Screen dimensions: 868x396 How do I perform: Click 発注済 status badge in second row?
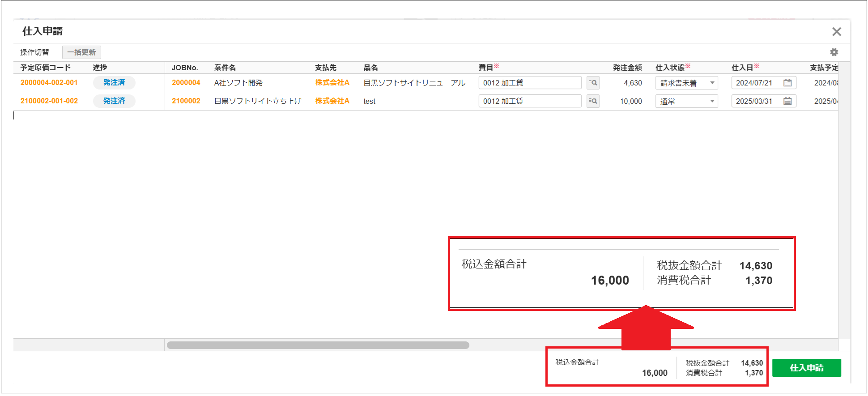[114, 101]
